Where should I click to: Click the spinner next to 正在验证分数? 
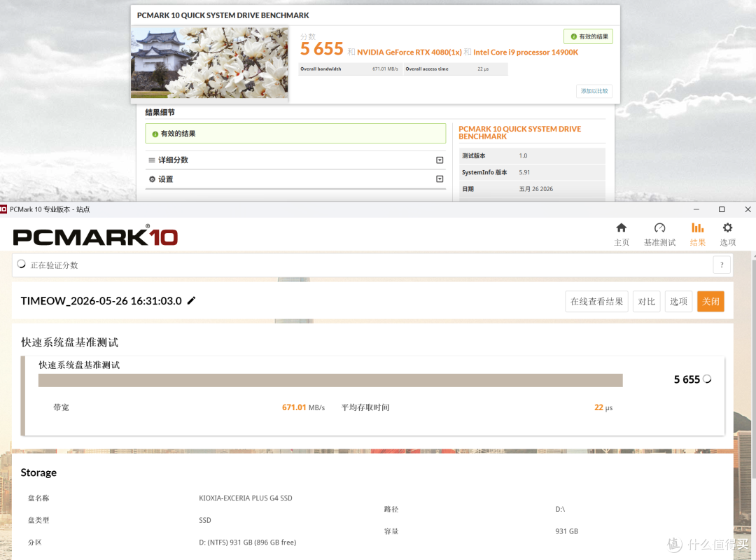(21, 264)
